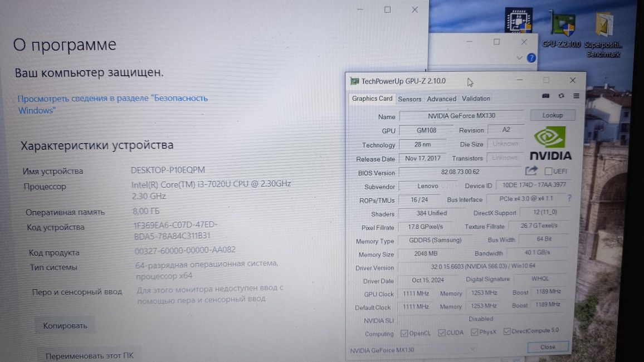The height and width of the screenshot is (362, 644).
Task: Open the GPU-Z 2.10.0 desktop shortcut
Action: tap(562, 29)
